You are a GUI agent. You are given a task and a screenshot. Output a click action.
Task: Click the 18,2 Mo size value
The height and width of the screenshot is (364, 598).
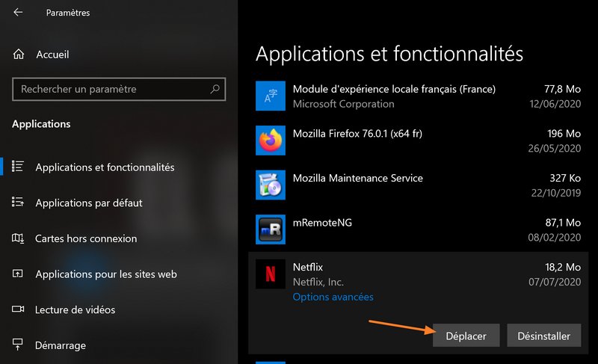click(x=563, y=267)
